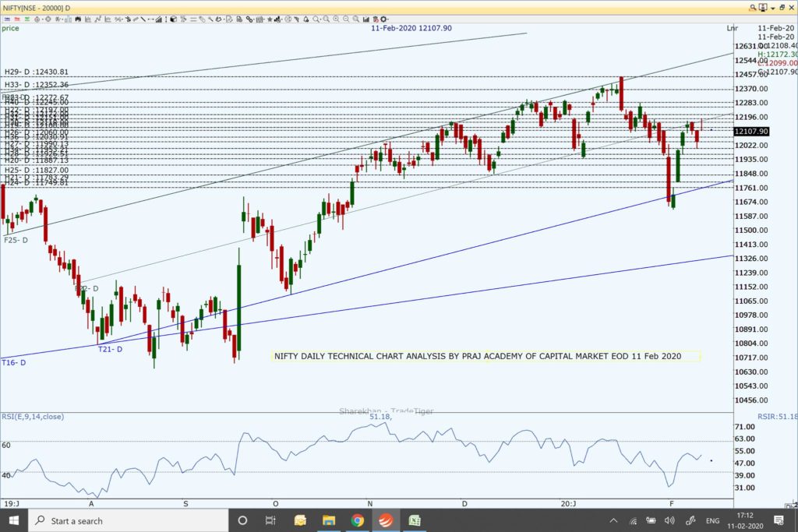Select the crosshair target tool
Viewport: 798px width, 532px height.
pos(48,19)
